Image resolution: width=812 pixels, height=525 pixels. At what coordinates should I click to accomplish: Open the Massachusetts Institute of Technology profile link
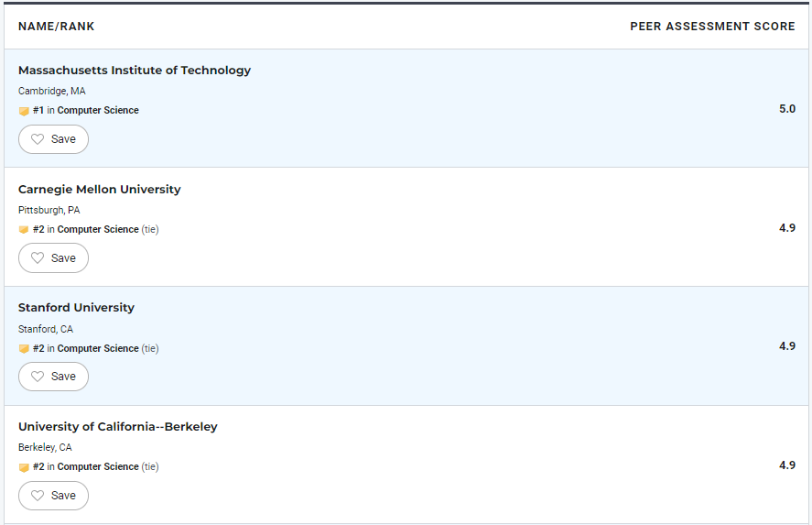point(135,70)
